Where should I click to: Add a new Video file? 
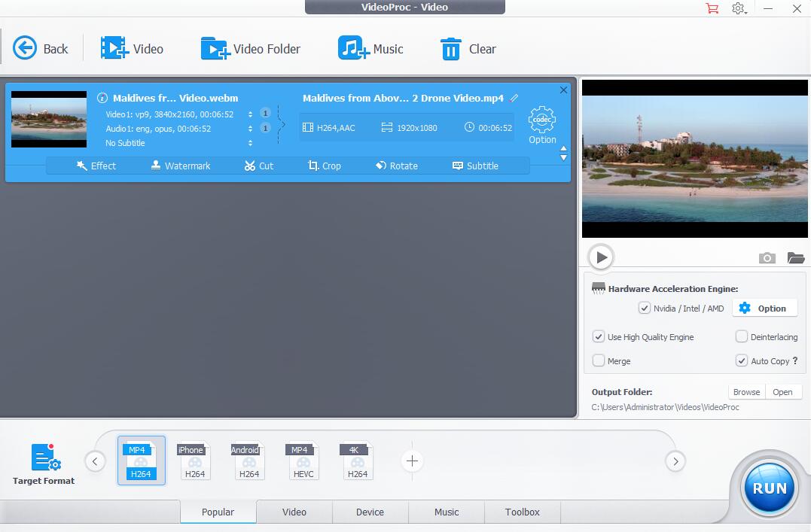pos(133,48)
